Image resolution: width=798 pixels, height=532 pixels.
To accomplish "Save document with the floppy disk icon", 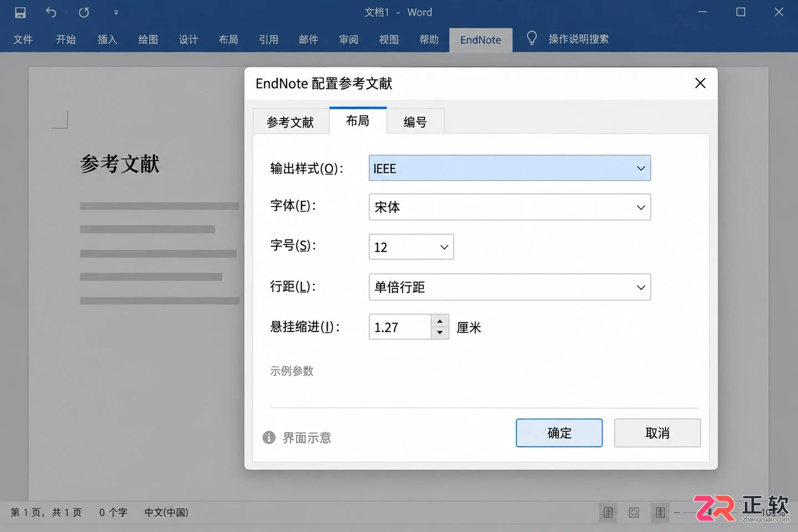I will (20, 12).
